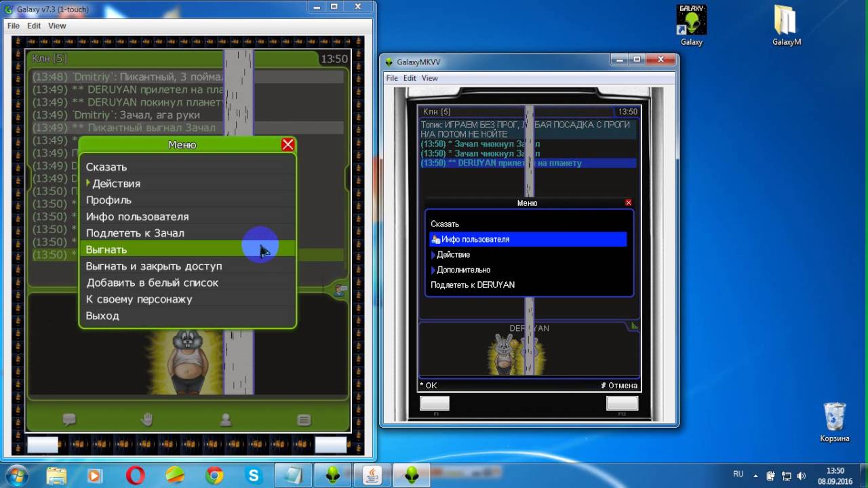Screen dimensions: 868x488
Task: Expand the Дополнительно submenu in GalaxyMKVV
Action: pyautogui.click(x=528, y=270)
